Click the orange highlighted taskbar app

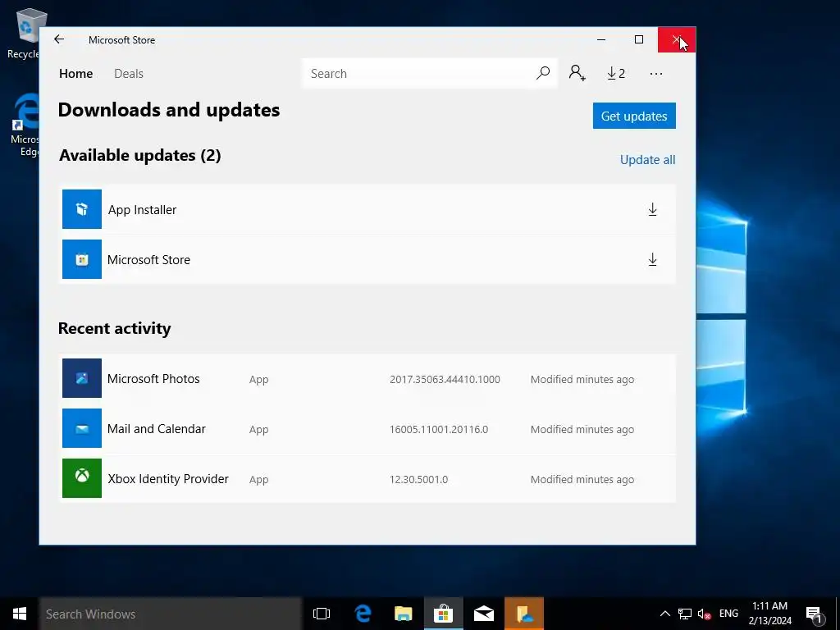point(524,614)
